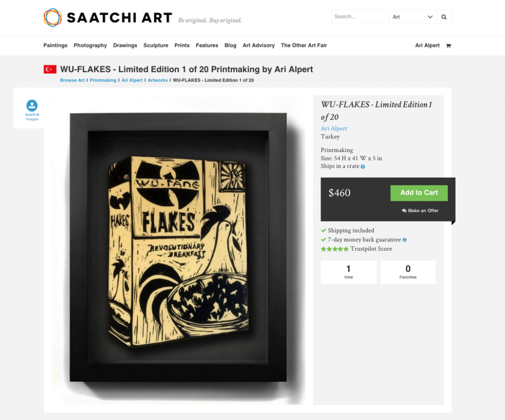Click the Trustpilot green stars rating
Screen dimensions: 505x420
click(x=335, y=249)
